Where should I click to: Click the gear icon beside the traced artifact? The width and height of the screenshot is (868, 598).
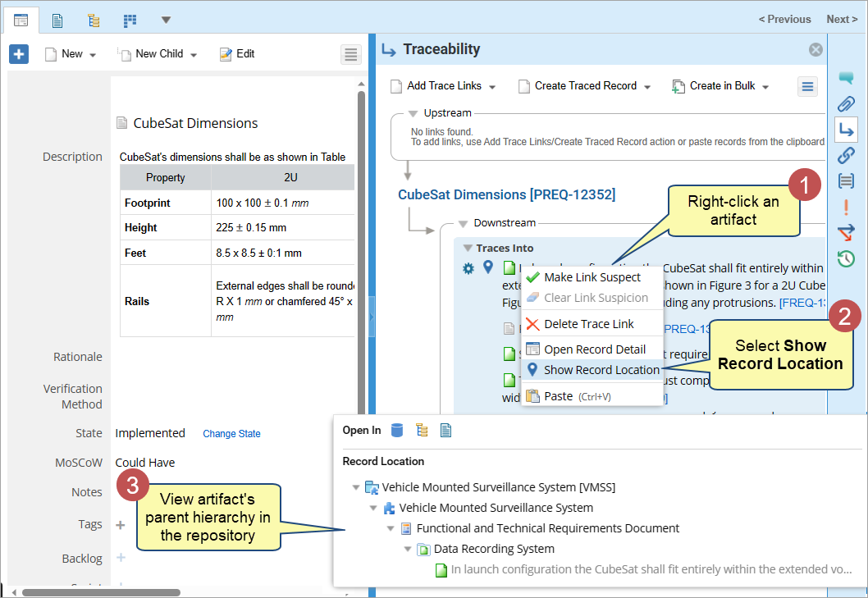pos(468,269)
